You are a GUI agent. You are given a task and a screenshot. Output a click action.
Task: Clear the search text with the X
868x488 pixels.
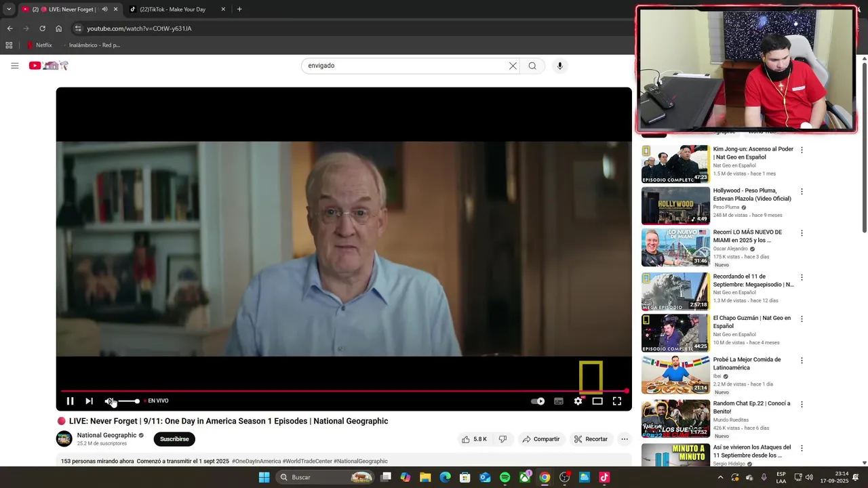(x=513, y=66)
